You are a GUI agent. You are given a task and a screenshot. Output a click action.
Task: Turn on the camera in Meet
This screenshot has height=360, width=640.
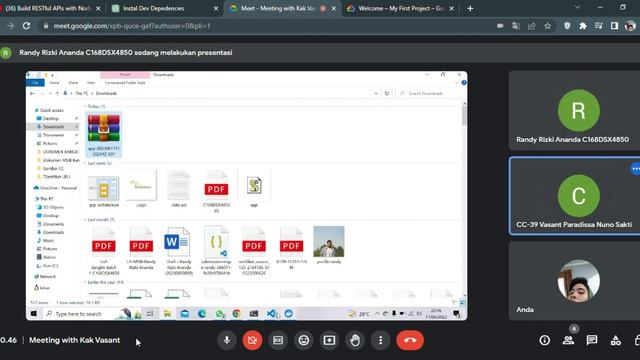pos(252,340)
